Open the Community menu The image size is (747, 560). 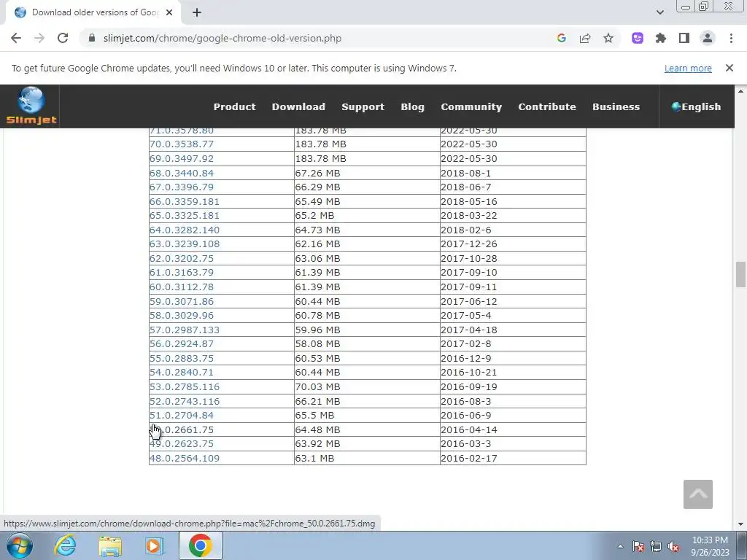[x=471, y=106]
